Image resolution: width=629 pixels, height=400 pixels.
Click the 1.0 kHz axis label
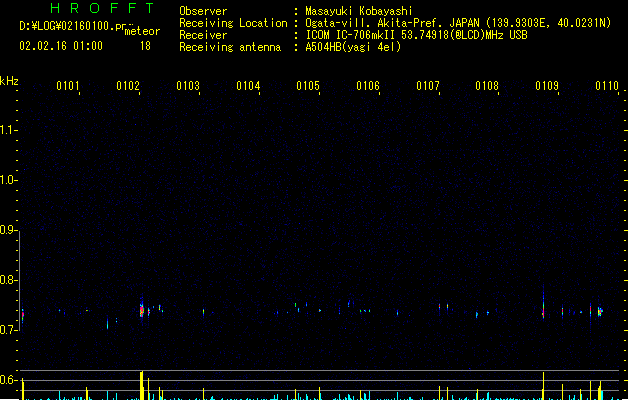tap(8, 180)
